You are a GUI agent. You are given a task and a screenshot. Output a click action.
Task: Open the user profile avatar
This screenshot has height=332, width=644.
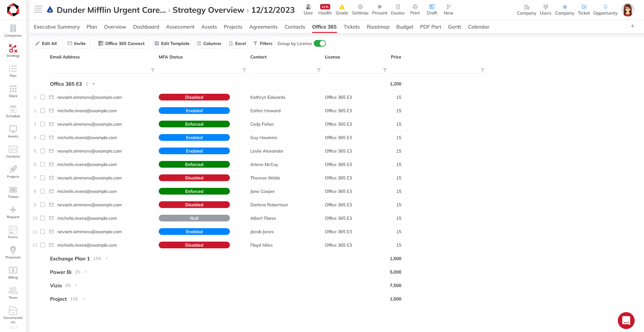click(x=628, y=10)
